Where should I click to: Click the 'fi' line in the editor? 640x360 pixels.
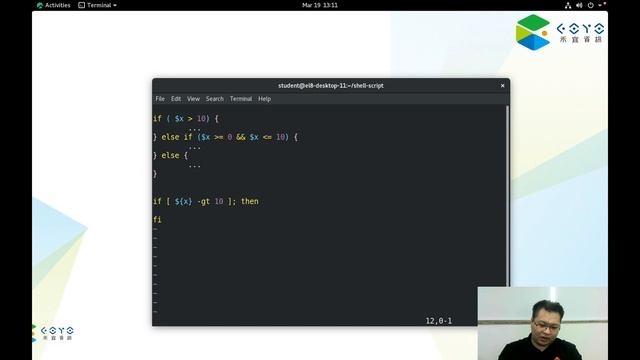pyautogui.click(x=158, y=220)
